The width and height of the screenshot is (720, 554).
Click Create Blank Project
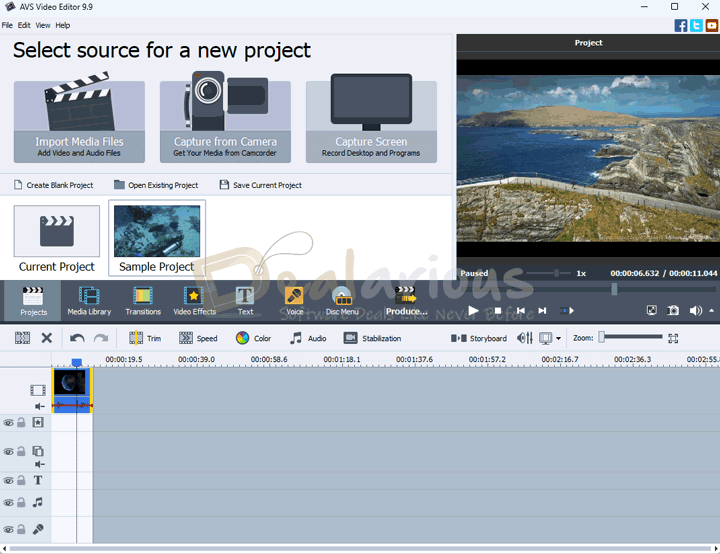coord(54,185)
